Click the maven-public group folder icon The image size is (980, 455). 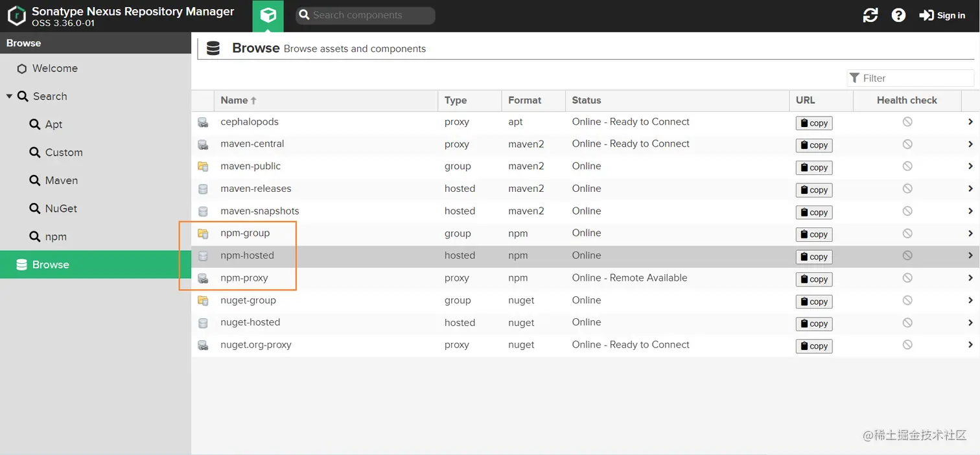click(x=203, y=167)
